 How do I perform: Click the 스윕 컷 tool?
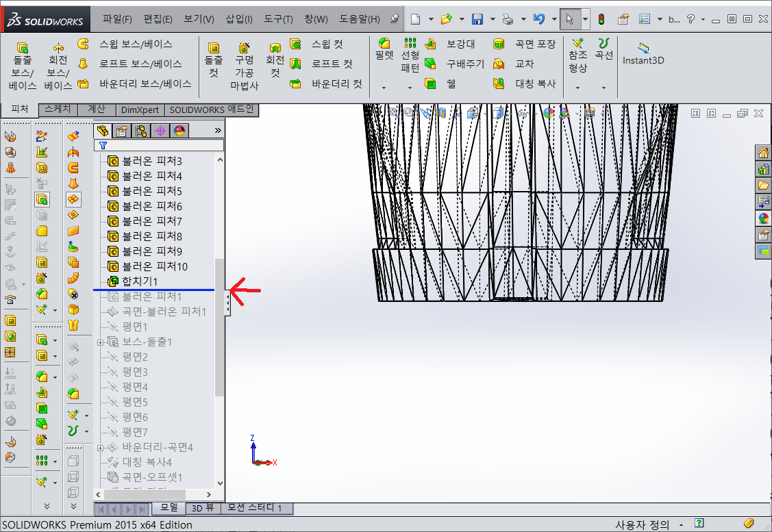[x=316, y=45]
